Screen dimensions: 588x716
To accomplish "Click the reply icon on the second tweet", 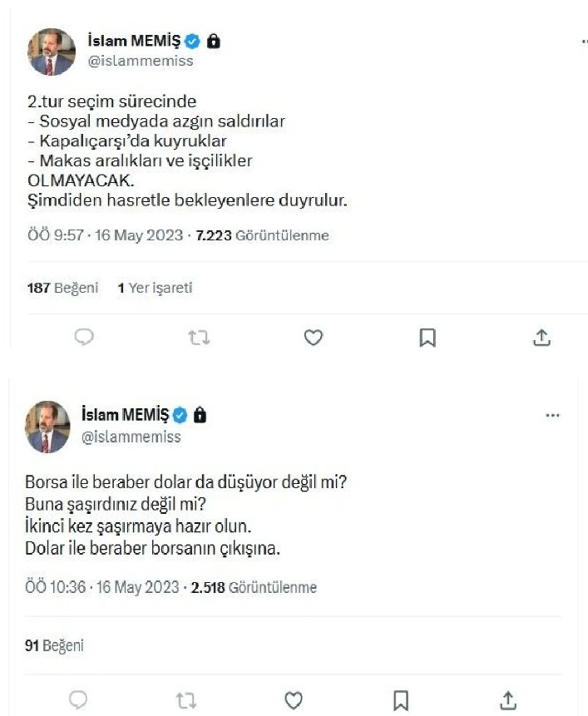I will [77, 701].
